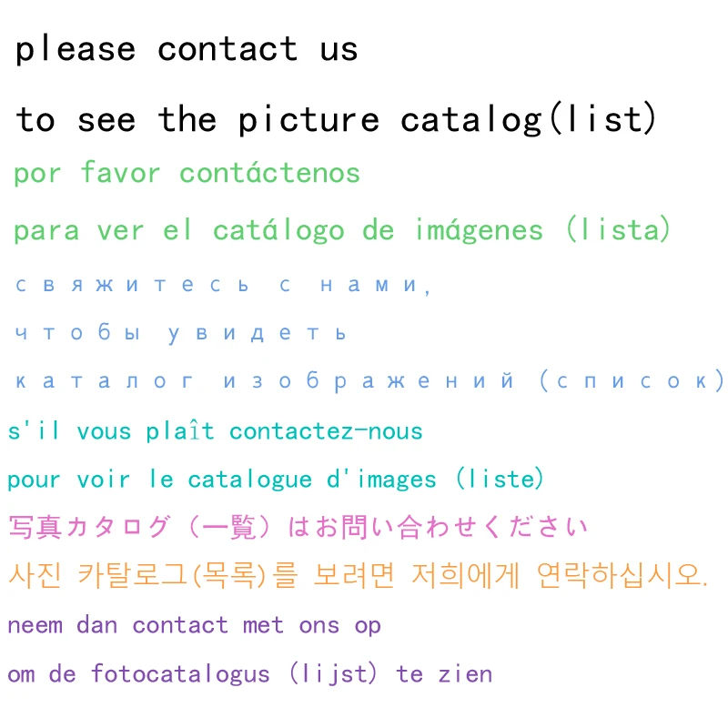This screenshot has height=728, width=728.
Task: Click the pink Japanese text line
Action: (298, 527)
